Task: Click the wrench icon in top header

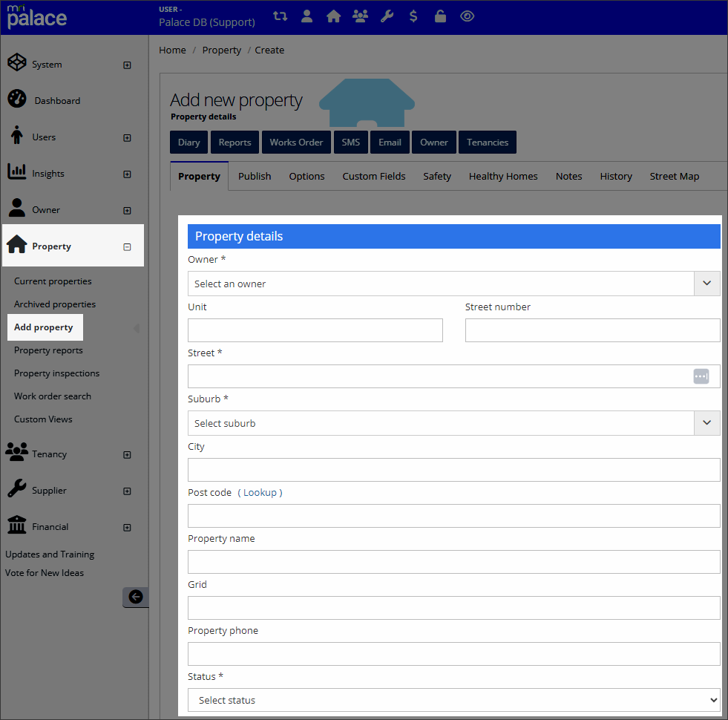Action: point(387,16)
